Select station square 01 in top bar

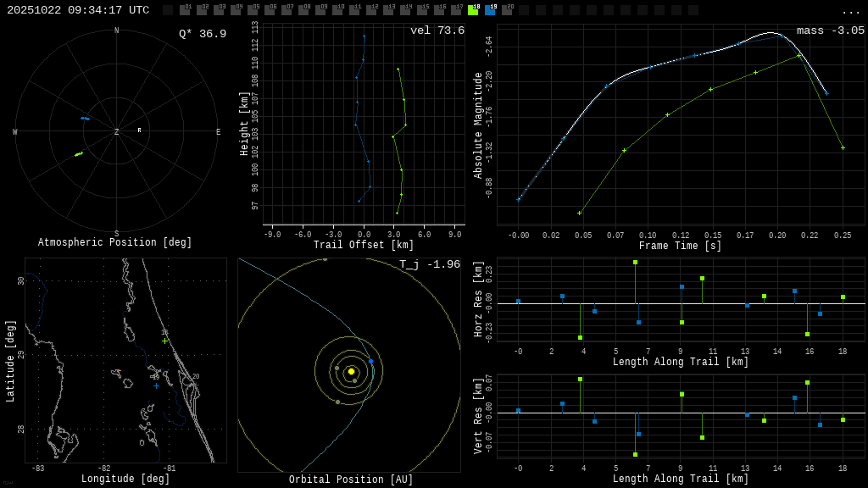185,10
